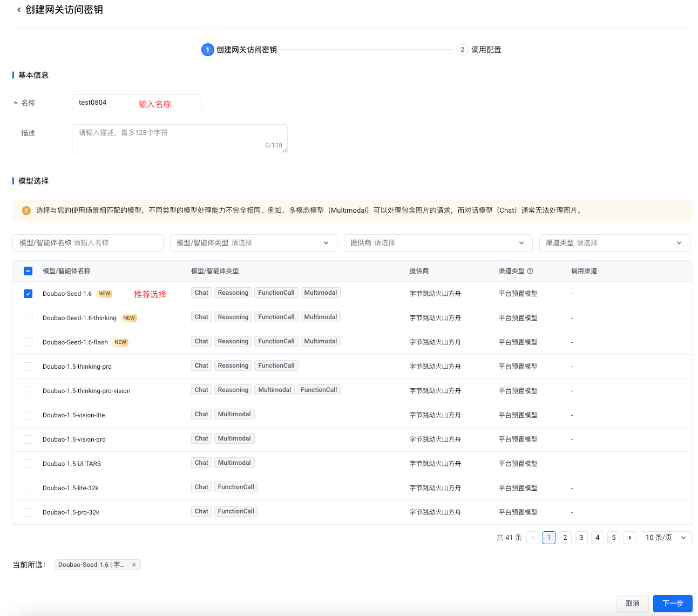Viewport: 698px width, 616px height.
Task: Remove the selected Doubao-Seed-1.6 tag
Action: pyautogui.click(x=134, y=565)
